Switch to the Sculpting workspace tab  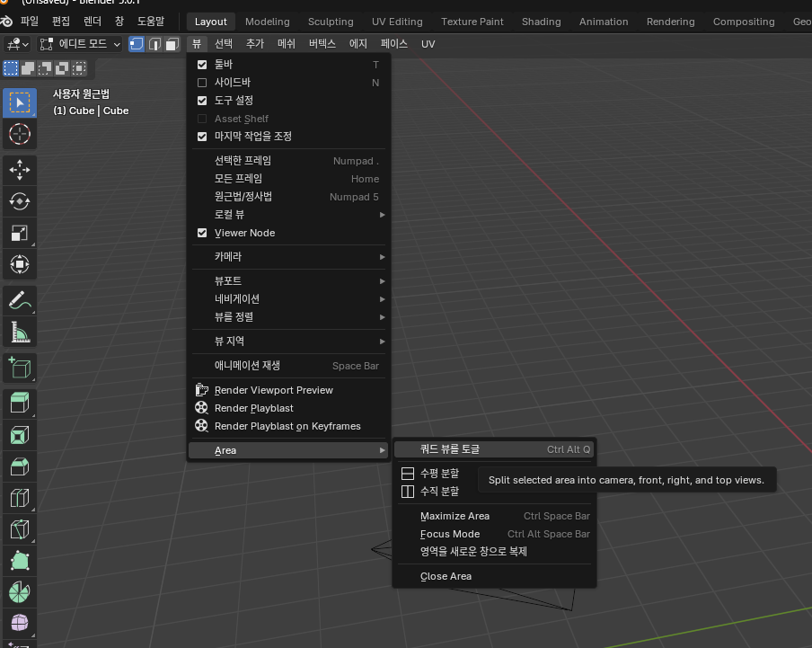point(331,22)
